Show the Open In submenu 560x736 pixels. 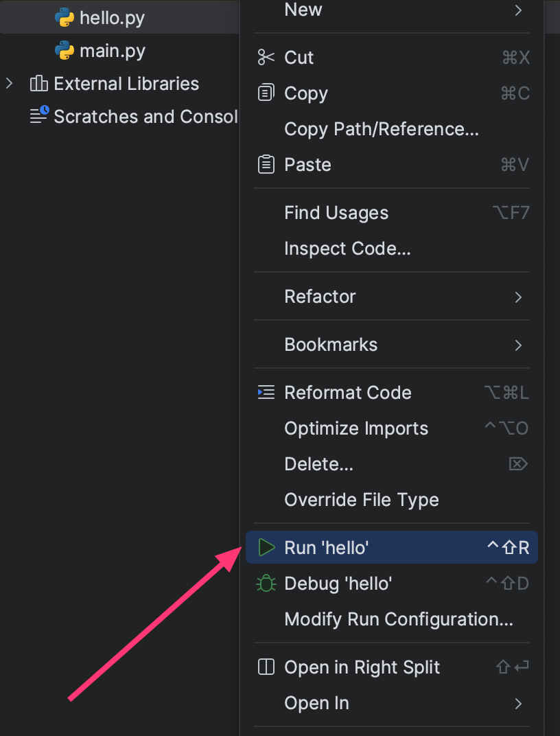click(518, 703)
